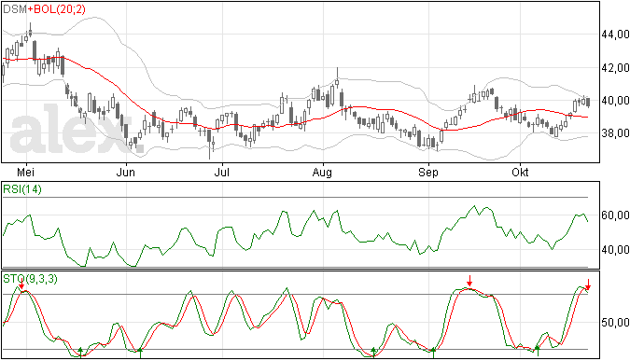Click the 44,00 price axis value

615,35
